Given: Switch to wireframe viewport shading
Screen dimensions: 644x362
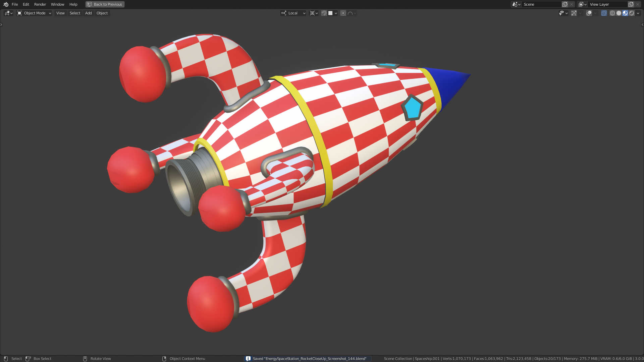Looking at the screenshot, I should pyautogui.click(x=612, y=13).
